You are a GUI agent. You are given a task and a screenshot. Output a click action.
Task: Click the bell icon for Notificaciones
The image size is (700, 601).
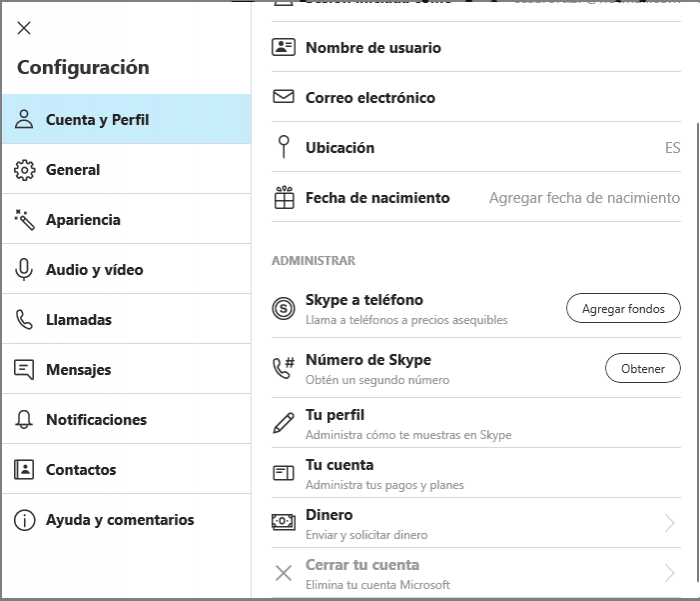(x=24, y=420)
